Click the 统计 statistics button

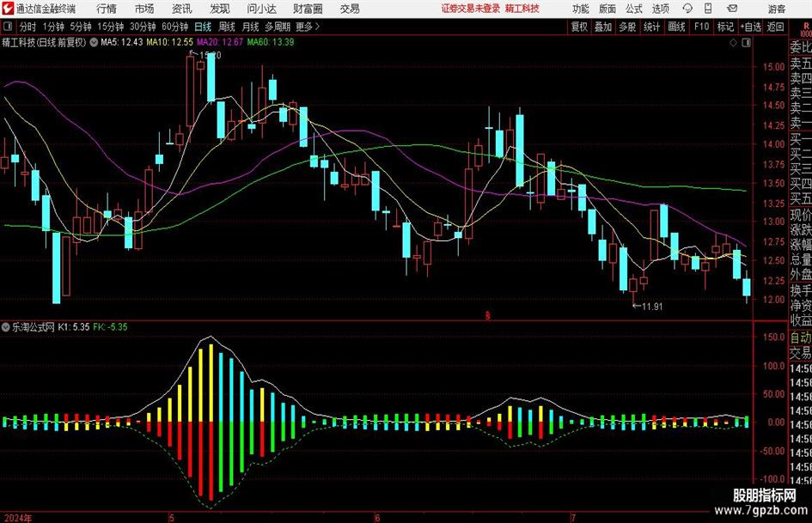coord(651,27)
